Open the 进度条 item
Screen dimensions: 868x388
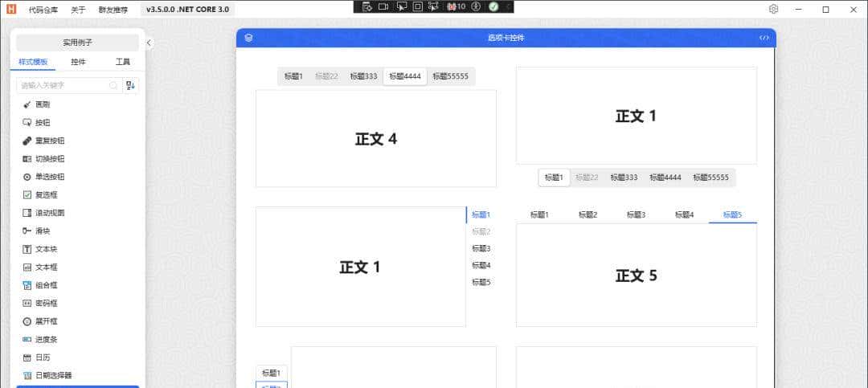tap(77, 339)
